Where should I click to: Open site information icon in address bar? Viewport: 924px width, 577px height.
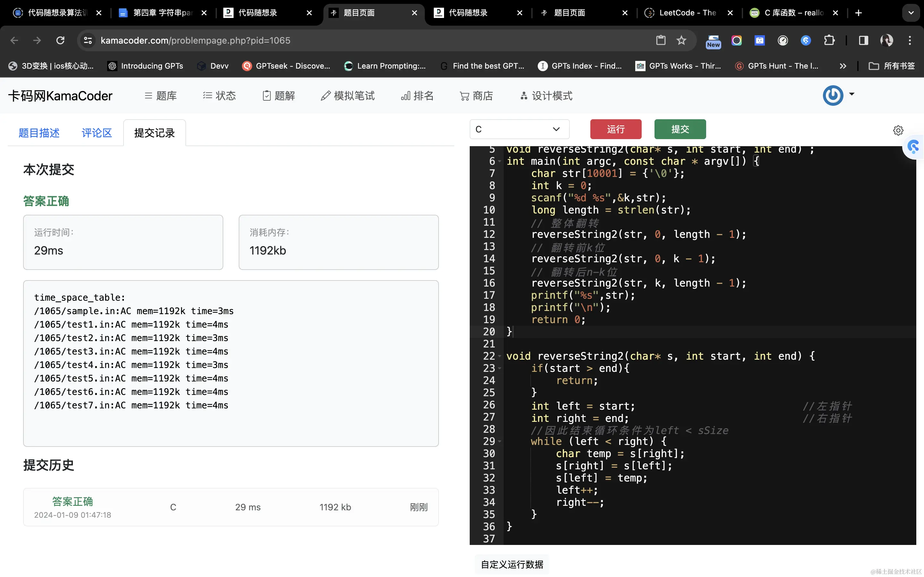tap(88, 40)
